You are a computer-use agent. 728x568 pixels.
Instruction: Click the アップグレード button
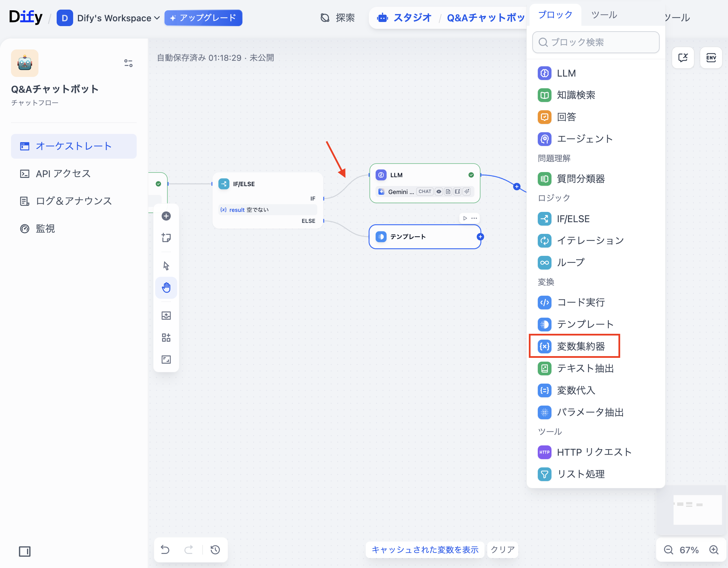tap(203, 18)
